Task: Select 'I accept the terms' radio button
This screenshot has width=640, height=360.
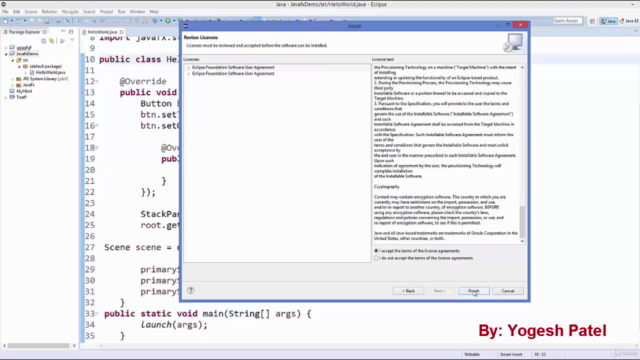Action: pyautogui.click(x=376, y=251)
